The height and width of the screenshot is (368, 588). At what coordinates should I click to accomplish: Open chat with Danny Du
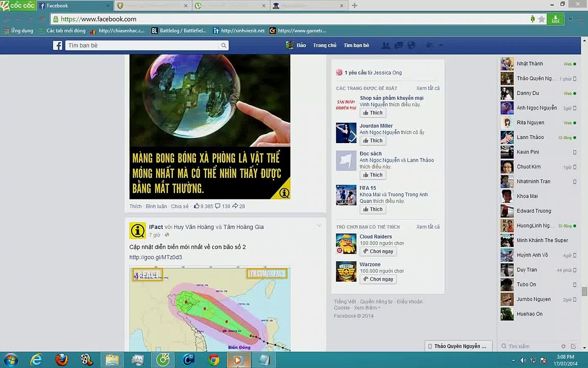538,93
